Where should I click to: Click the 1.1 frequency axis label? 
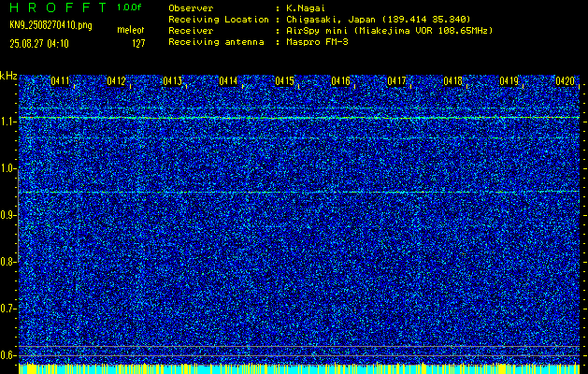(x=7, y=122)
